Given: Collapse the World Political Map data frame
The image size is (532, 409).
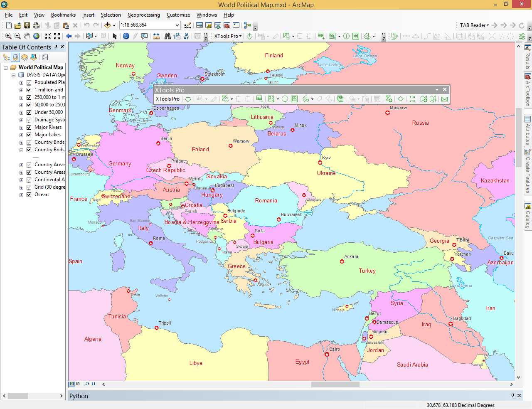Looking at the screenshot, I should [6, 67].
